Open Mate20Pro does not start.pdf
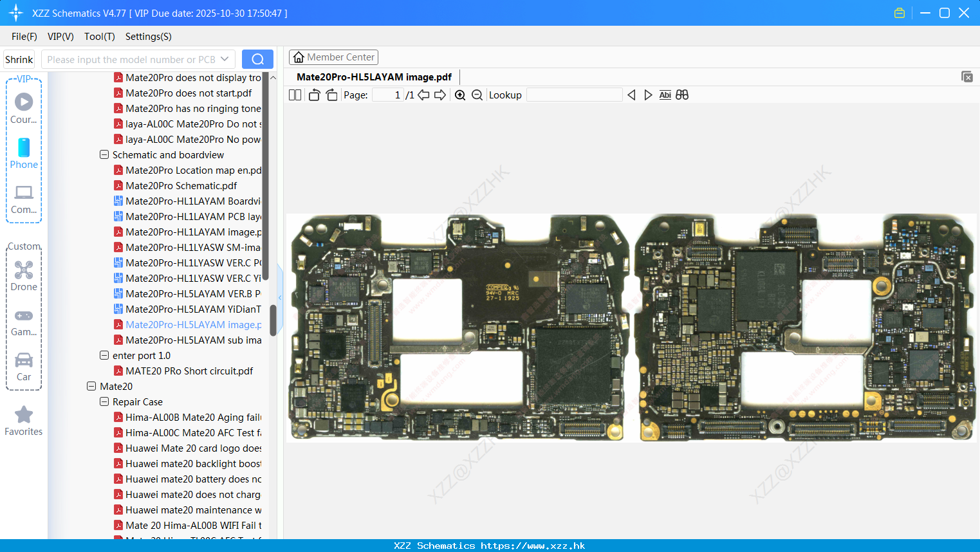Image resolution: width=980 pixels, height=552 pixels. coord(183,93)
